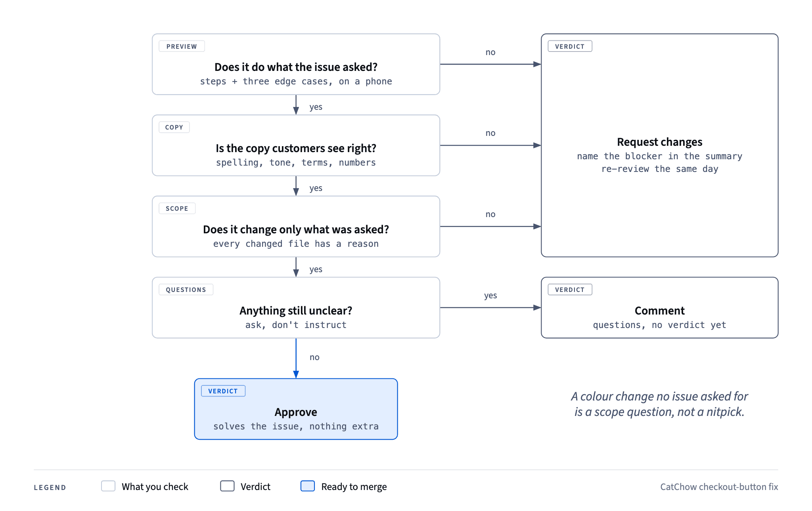The width and height of the screenshot is (812, 511).
Task: Select 'Does it change only what was asked?'
Action: (x=296, y=229)
